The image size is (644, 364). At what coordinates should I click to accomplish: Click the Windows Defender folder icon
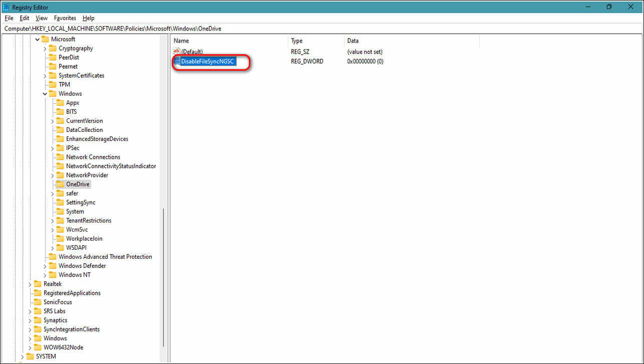coord(53,266)
